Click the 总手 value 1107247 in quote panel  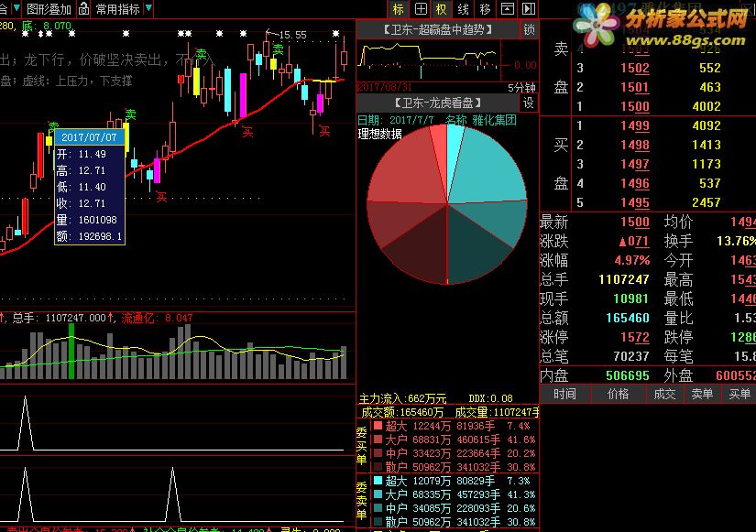pos(624,279)
